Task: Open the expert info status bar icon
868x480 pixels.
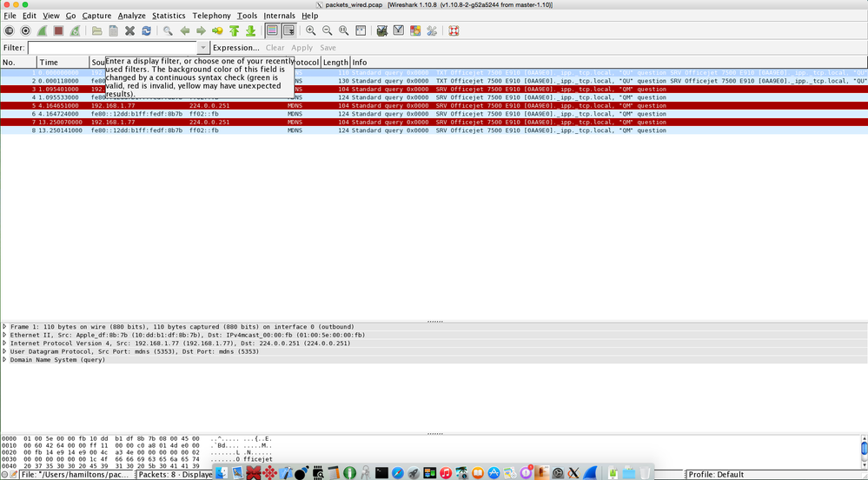Action: [5, 475]
